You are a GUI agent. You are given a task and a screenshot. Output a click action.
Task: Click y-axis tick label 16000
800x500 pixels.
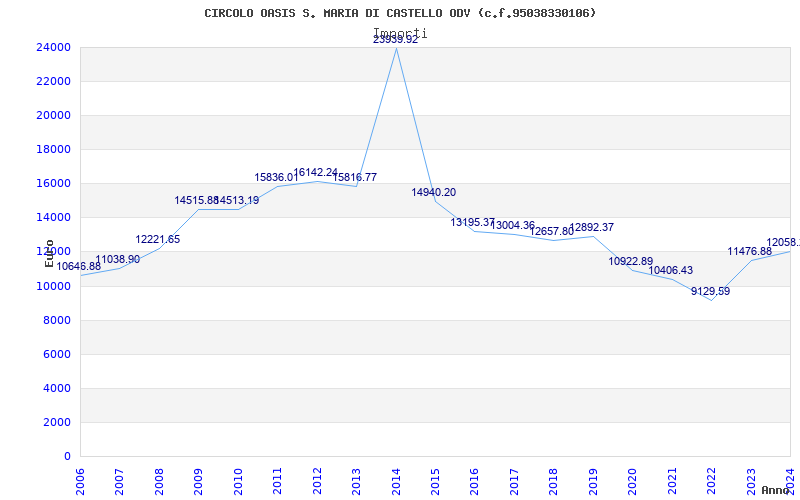[x=53, y=183]
